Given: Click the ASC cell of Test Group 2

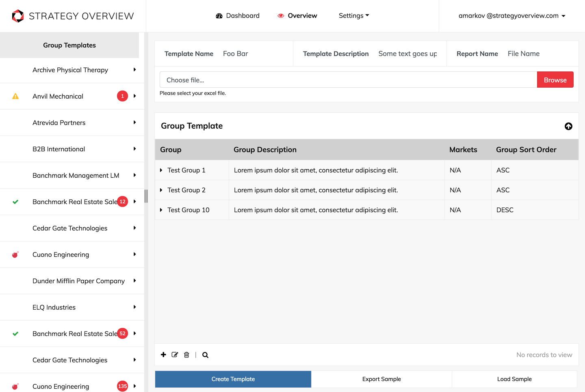Looking at the screenshot, I should point(535,190).
